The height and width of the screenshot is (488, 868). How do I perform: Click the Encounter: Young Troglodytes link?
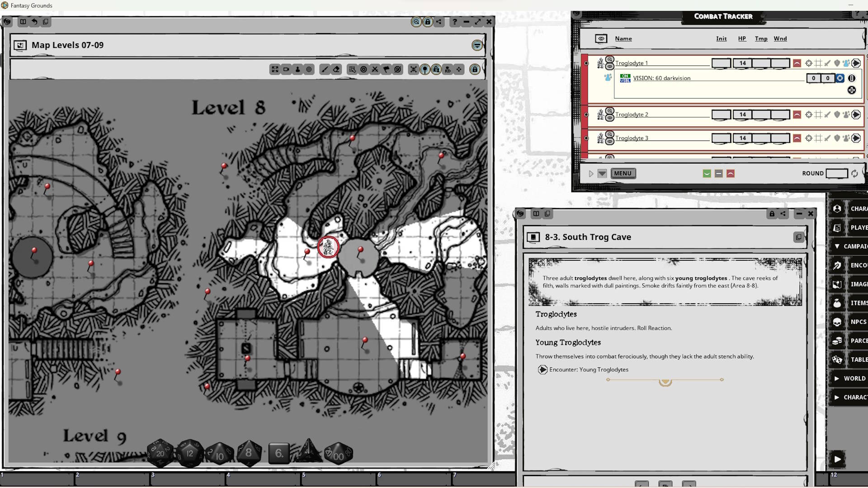click(x=589, y=369)
